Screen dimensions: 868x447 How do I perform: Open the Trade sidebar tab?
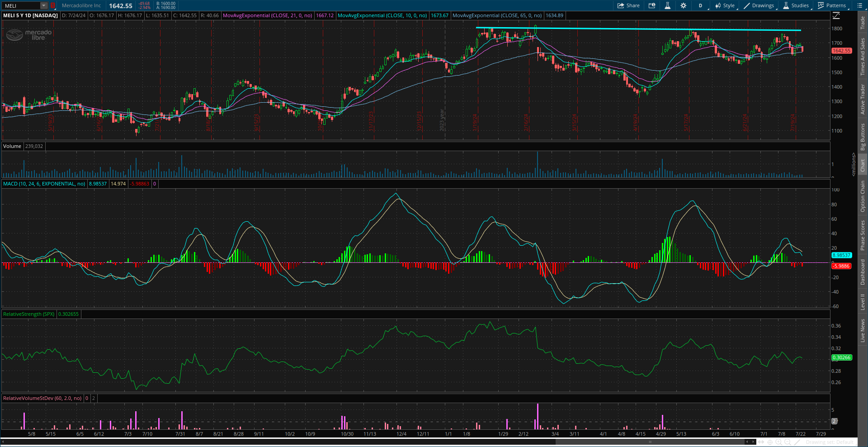(863, 23)
